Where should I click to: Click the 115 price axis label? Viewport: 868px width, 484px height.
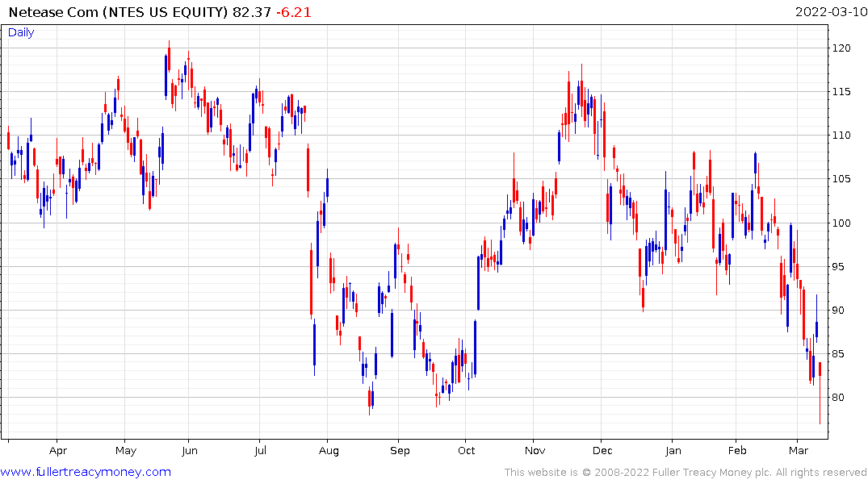[x=841, y=92]
